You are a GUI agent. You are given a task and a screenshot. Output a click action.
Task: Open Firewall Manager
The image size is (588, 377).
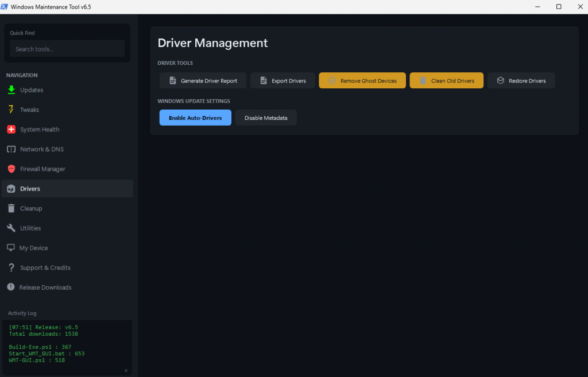point(68,169)
